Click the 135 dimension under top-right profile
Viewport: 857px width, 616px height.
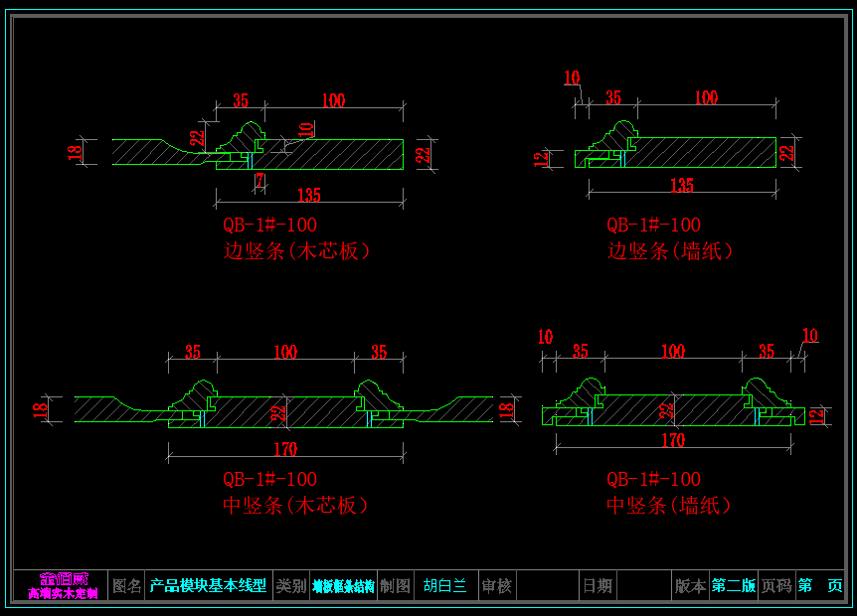point(681,185)
